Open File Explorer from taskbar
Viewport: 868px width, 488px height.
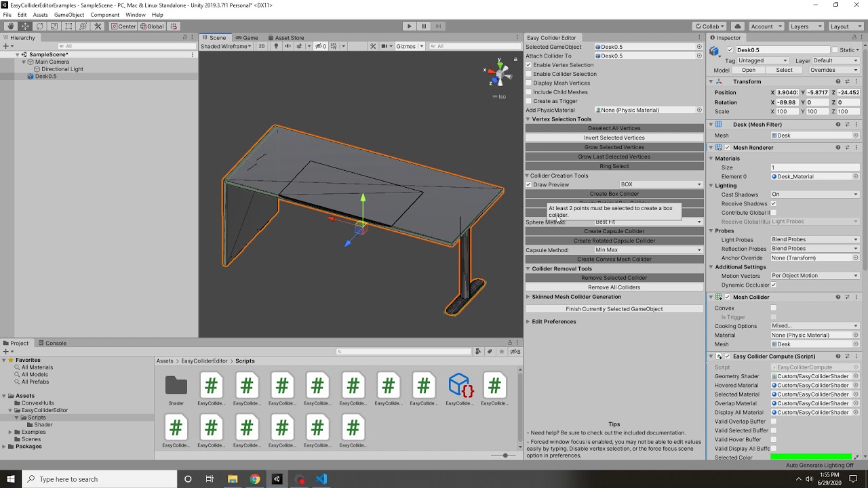pos(233,479)
